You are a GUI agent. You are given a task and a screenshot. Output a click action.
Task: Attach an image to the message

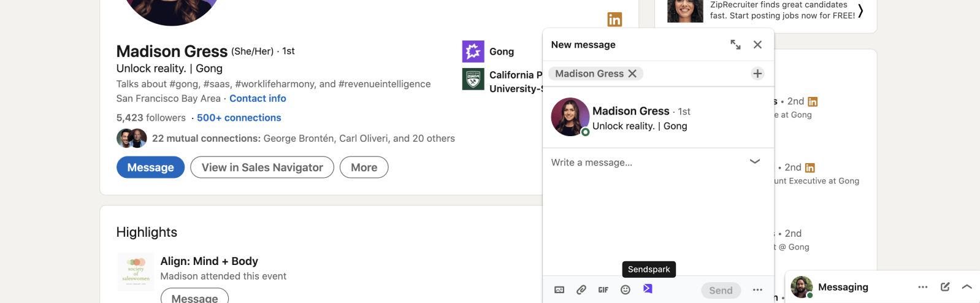point(559,290)
